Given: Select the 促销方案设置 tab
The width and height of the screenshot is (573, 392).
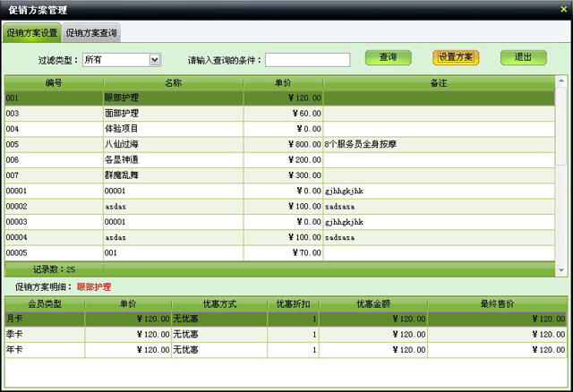Looking at the screenshot, I should click(31, 33).
